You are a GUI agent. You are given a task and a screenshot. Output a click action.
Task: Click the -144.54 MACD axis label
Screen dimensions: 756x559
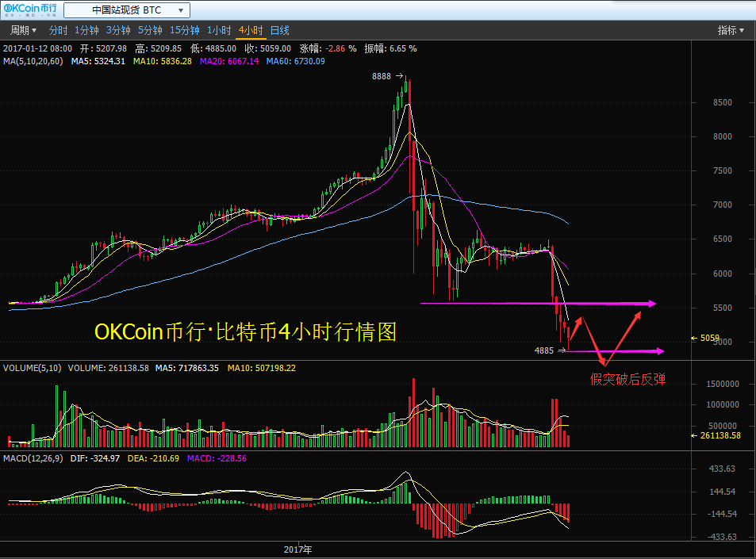coord(721,514)
